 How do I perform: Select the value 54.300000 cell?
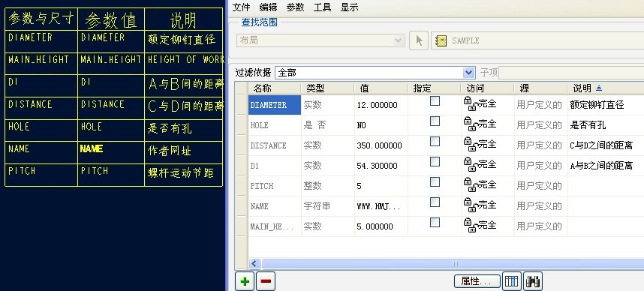[381, 166]
